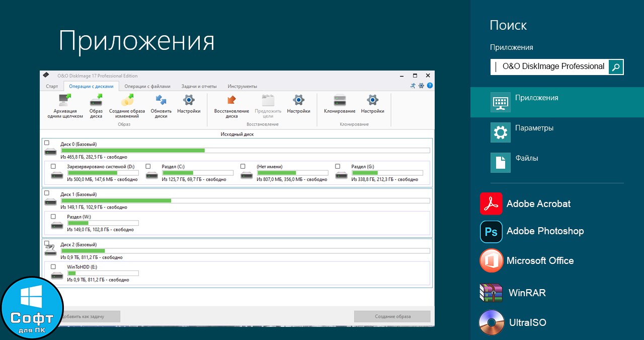Screen dimensions: 644x340
Task: Open Настройки in the Клонирование group
Action: [x=372, y=99]
